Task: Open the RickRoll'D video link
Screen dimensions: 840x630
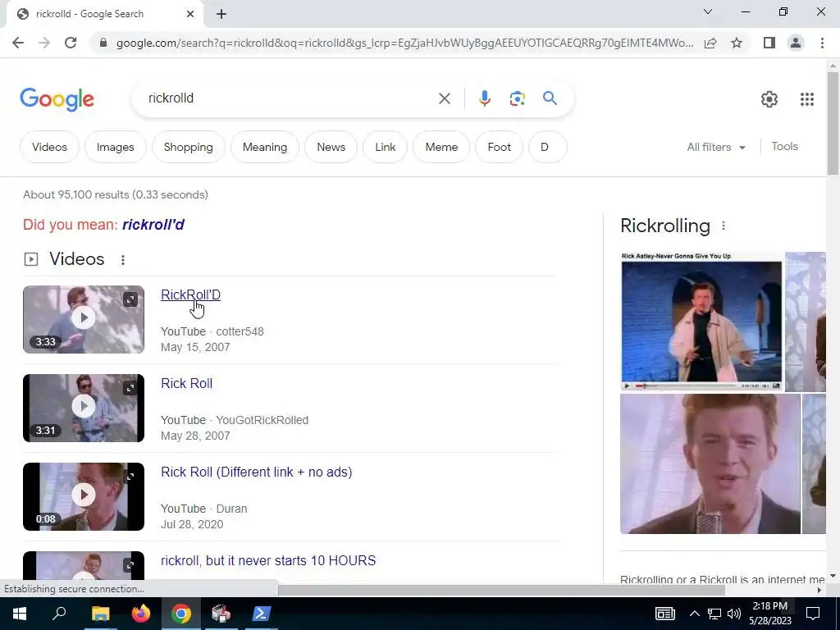Action: 190,294
